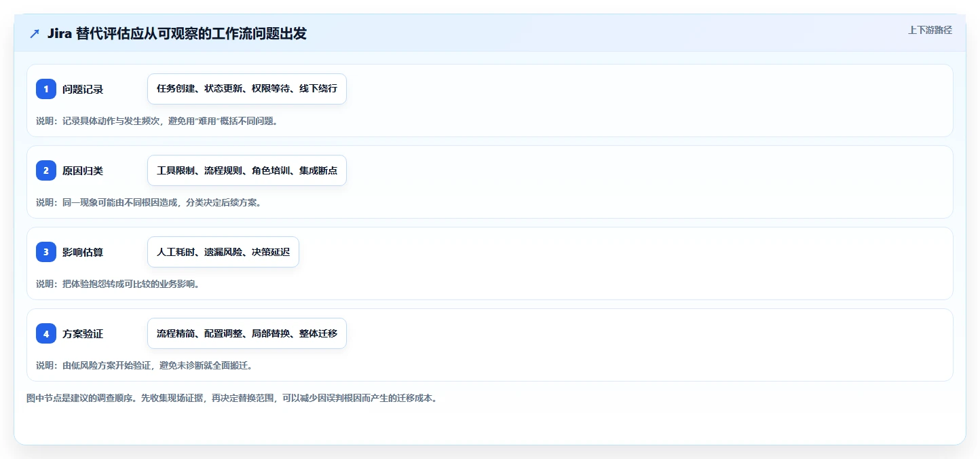Select the 上下游路径 label at top right

930,30
